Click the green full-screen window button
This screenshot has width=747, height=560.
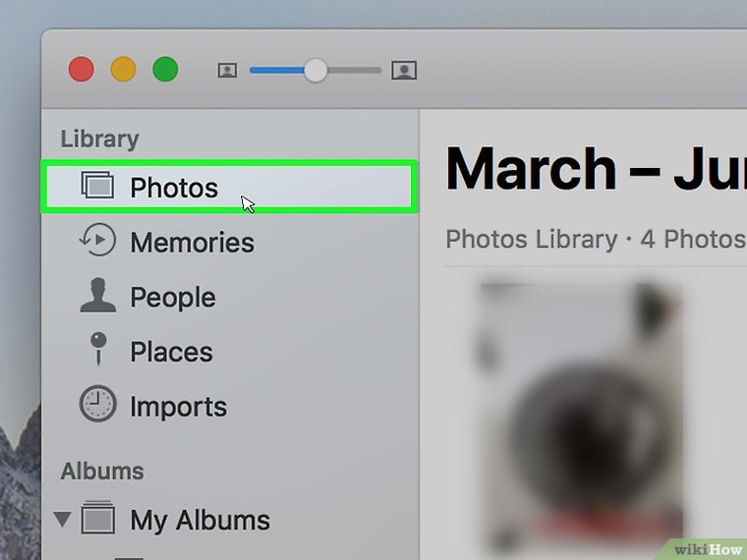165,70
